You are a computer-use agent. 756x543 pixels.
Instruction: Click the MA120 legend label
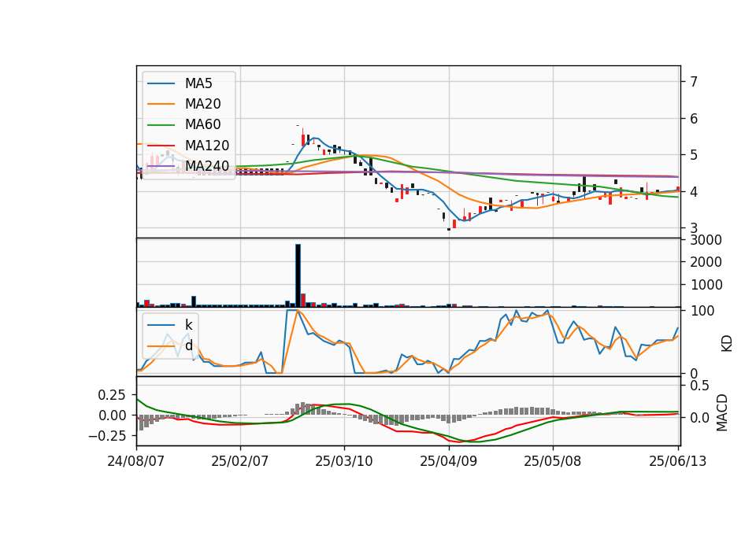pyautogui.click(x=207, y=146)
